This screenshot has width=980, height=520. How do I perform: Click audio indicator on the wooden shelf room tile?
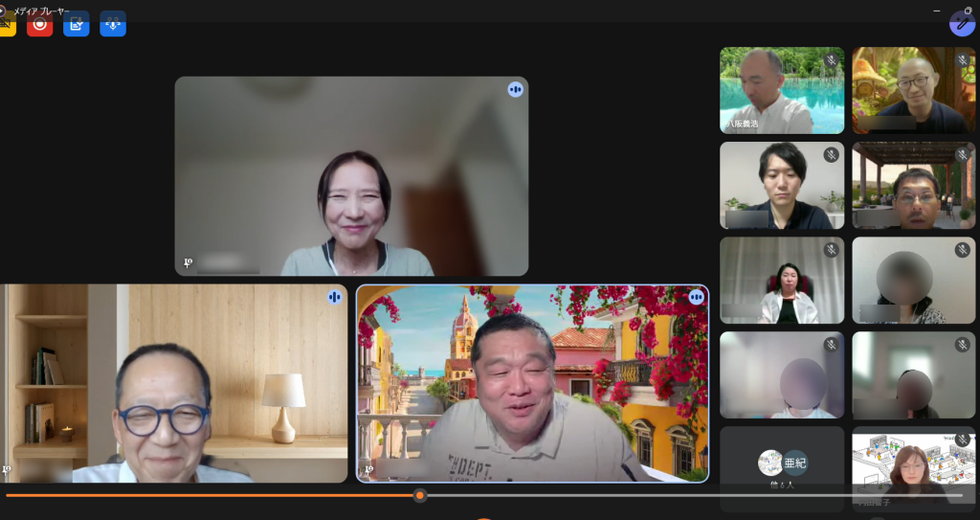point(335,297)
